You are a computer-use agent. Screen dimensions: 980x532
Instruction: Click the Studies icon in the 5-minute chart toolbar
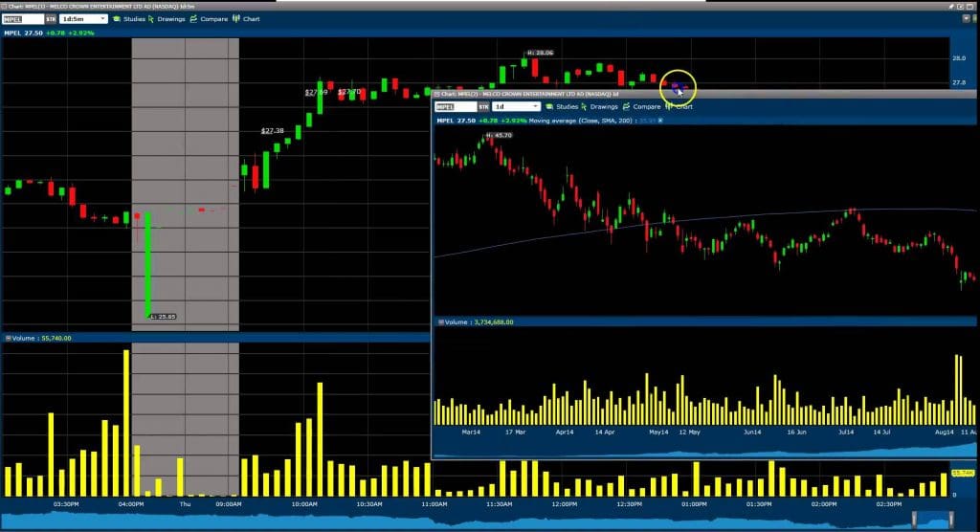pyautogui.click(x=116, y=19)
